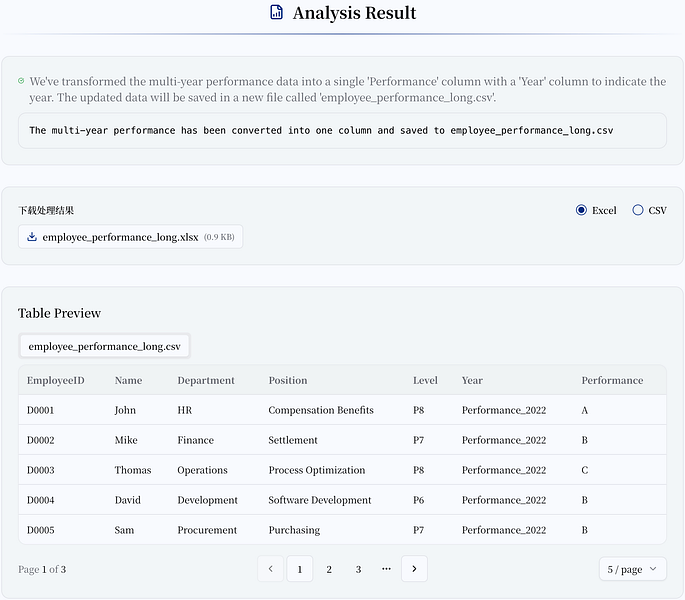Screen dimensions: 685x600
Task: Select the CSV format radio button
Action: (x=638, y=210)
